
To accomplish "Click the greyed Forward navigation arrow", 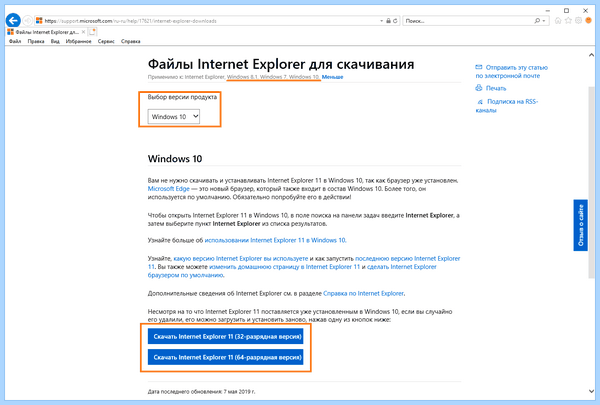I will [x=28, y=21].
